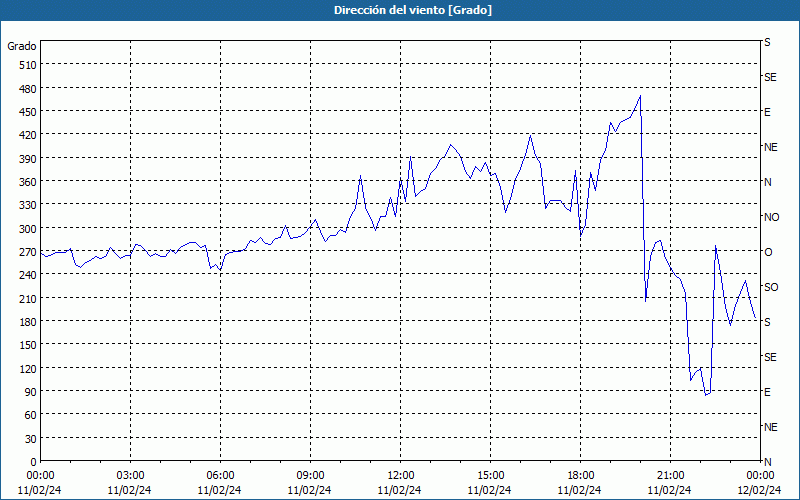The height and width of the screenshot is (500, 800).
Task: Click the 90 degree tick label
Action: click(x=31, y=392)
